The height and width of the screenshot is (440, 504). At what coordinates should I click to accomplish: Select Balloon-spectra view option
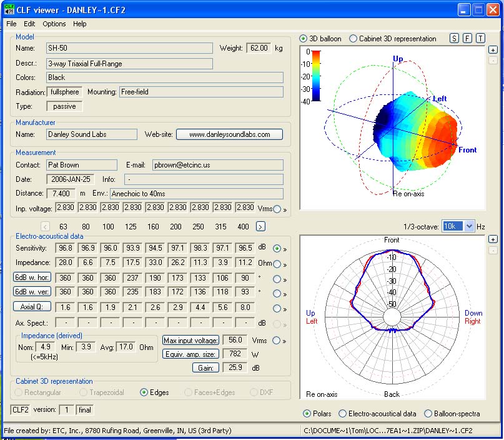[x=428, y=414]
